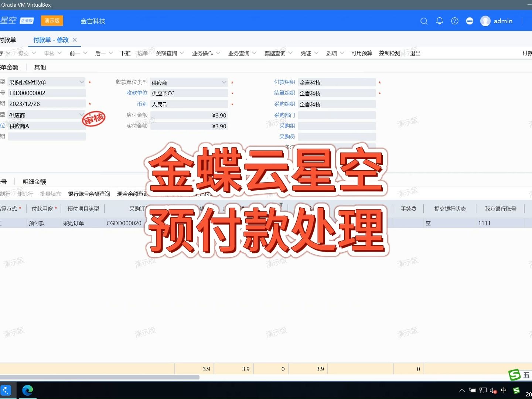Click the 金言科技 organization name in header
The height and width of the screenshot is (399, 532).
point(93,21)
